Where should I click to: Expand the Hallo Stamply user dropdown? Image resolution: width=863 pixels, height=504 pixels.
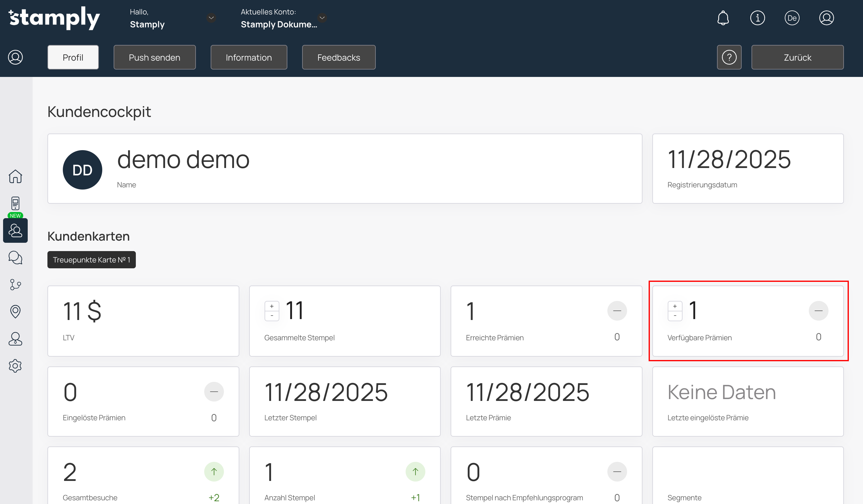click(x=211, y=18)
